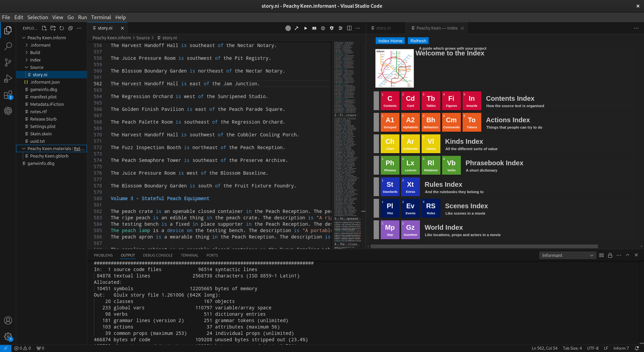
Task: Collapse the Source folder
Action: point(52,67)
